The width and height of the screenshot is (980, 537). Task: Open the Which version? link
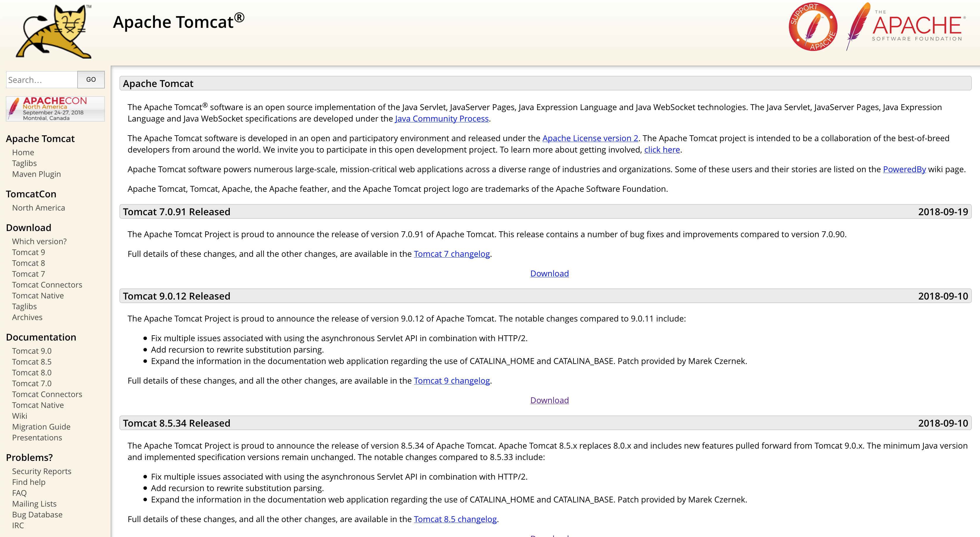click(39, 241)
